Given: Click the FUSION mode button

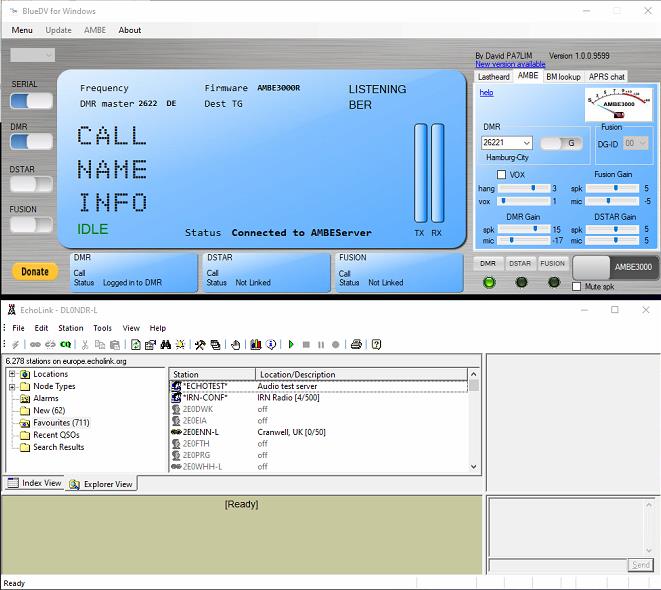Looking at the screenshot, I should 552,263.
